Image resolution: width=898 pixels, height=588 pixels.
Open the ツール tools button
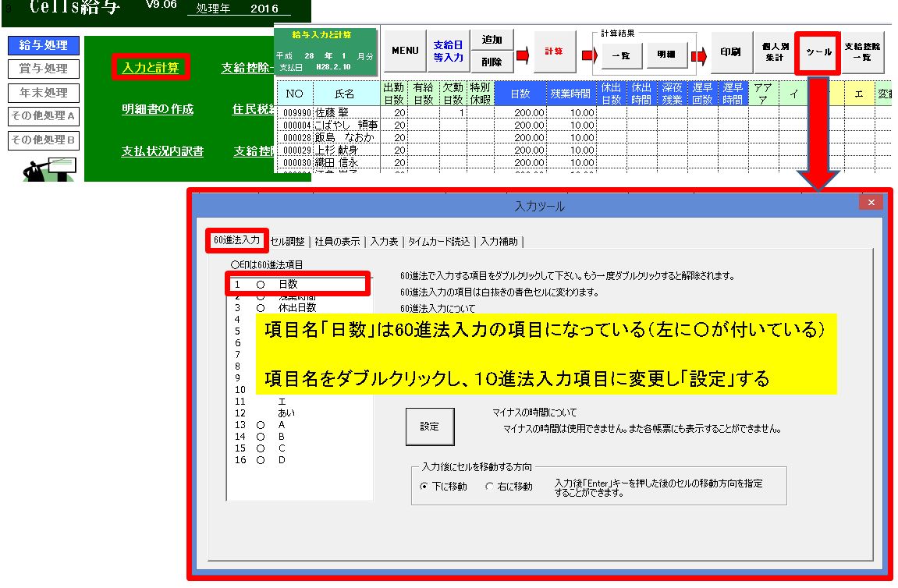[x=817, y=52]
